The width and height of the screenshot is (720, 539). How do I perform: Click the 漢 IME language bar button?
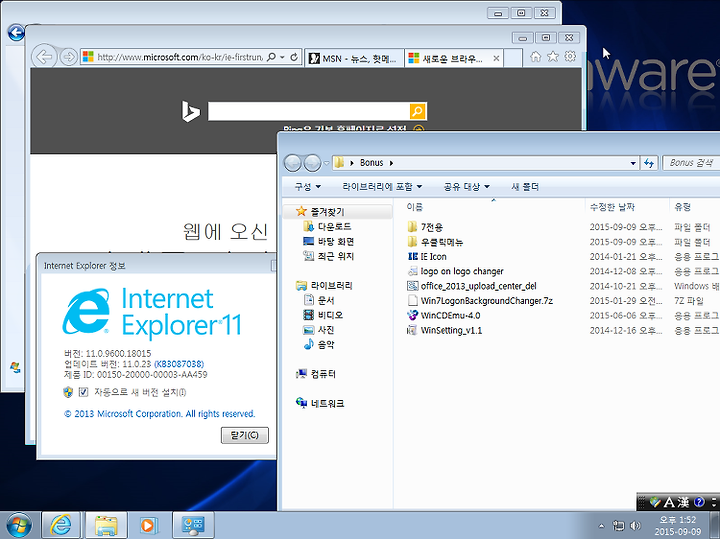(x=684, y=502)
